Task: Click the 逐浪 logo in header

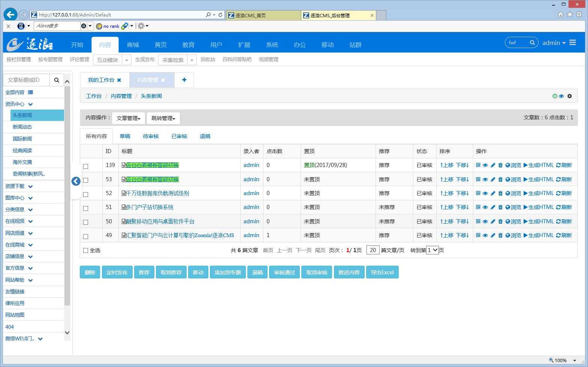Action: tap(30, 44)
